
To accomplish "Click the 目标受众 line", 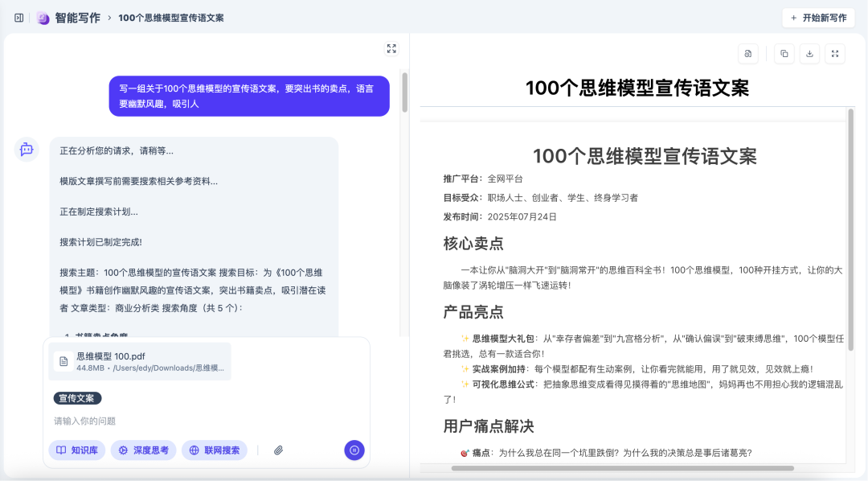I will click(x=540, y=198).
